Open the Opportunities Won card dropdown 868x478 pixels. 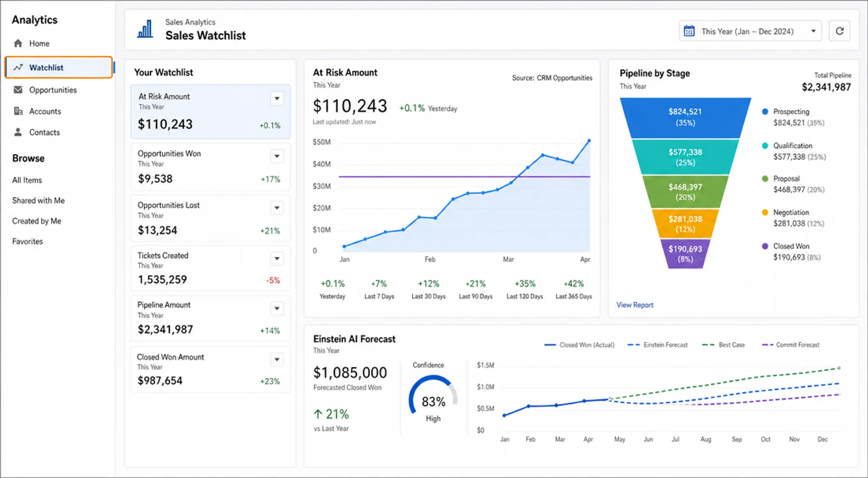[x=277, y=156]
